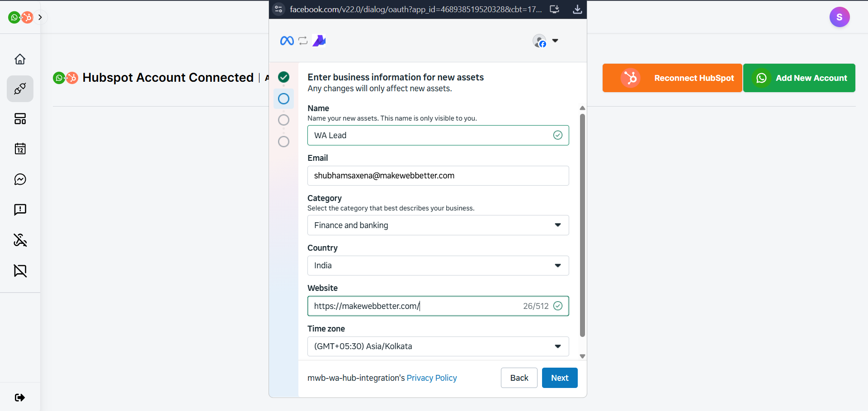Viewport: 868px width, 411px height.
Task: Select the fourth step circle
Action: pos(283,142)
